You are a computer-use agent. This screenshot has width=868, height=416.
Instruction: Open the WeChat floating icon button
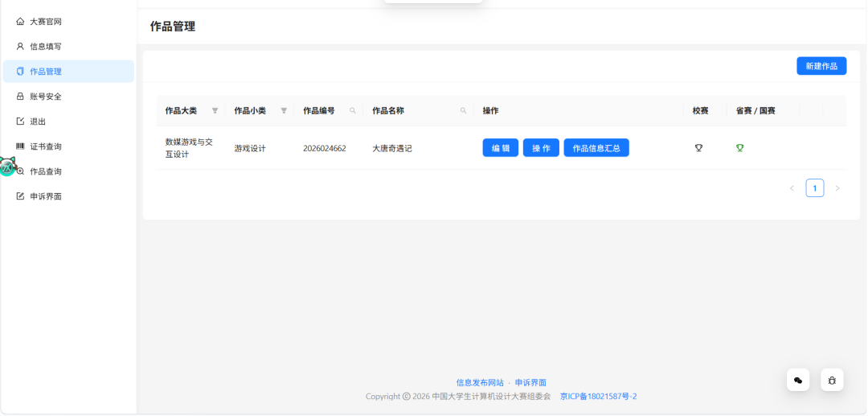(x=798, y=380)
